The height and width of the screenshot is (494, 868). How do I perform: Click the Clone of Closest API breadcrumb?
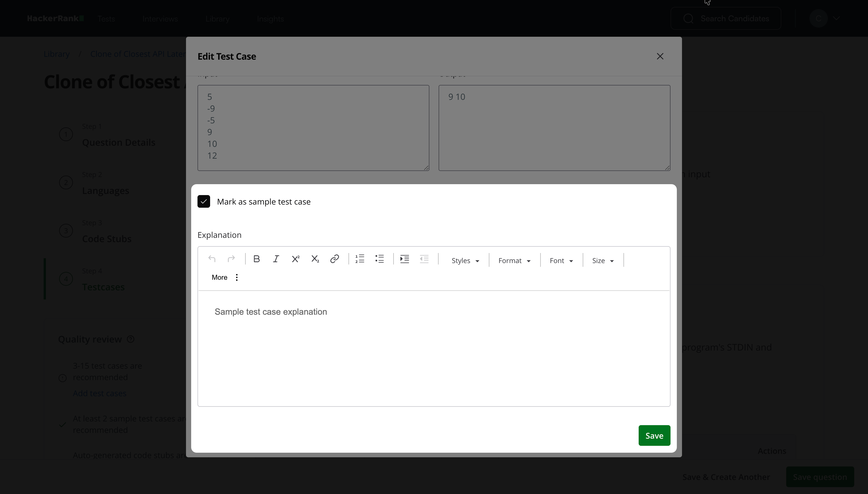pyautogui.click(x=138, y=54)
